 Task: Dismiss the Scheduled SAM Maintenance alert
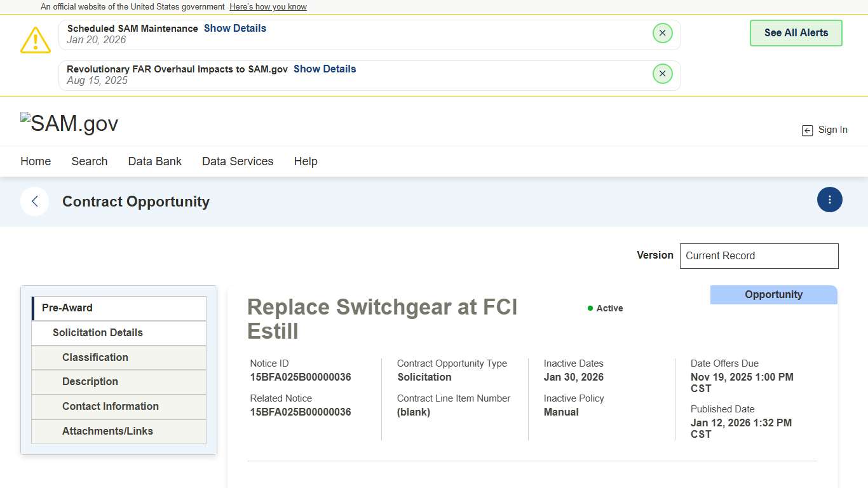(662, 33)
